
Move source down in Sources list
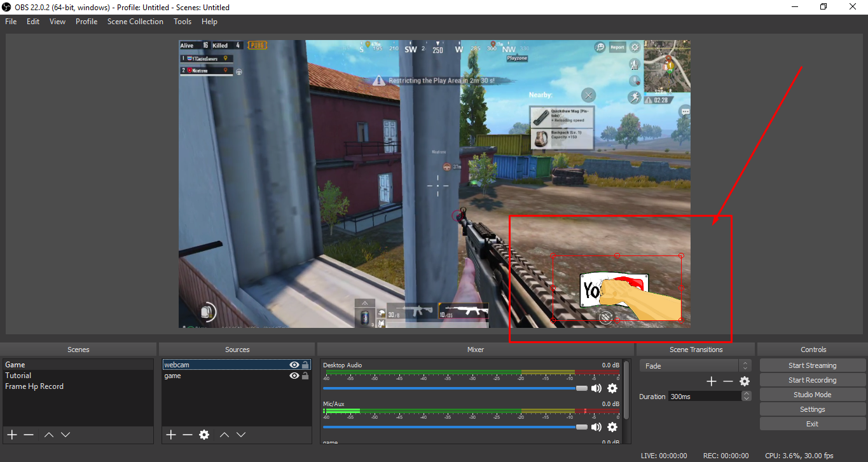pyautogui.click(x=241, y=435)
